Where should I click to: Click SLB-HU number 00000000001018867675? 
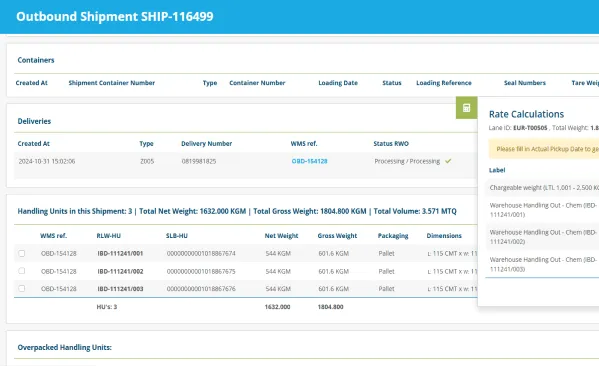tap(201, 271)
